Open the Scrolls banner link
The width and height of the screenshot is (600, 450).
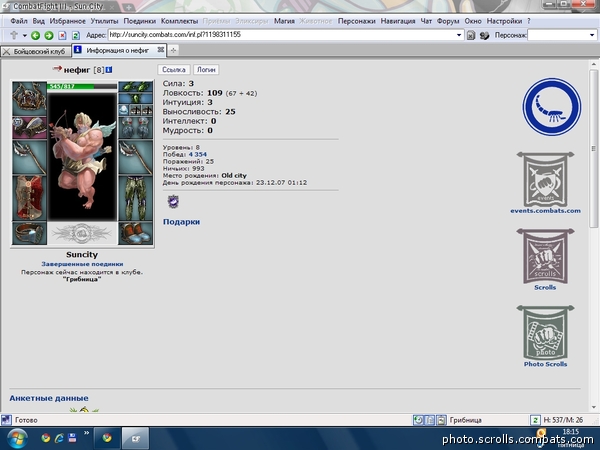545,260
